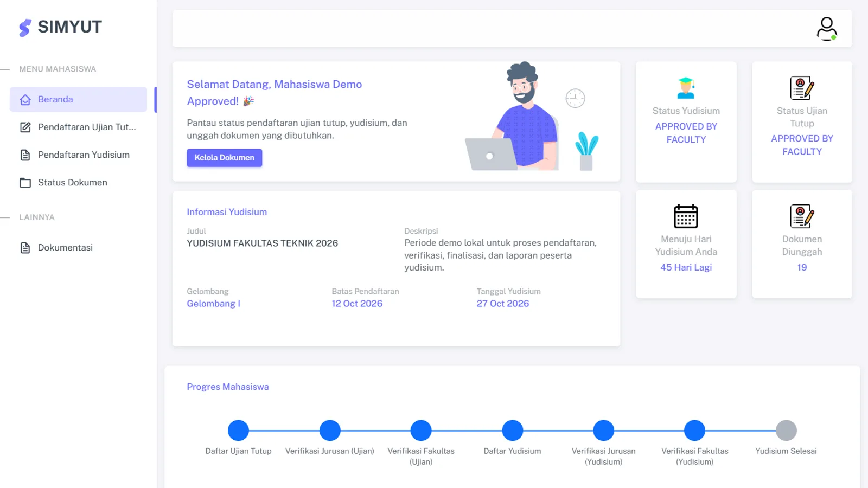Click Verifikasi Fakultas (Ujian) progress circle

(x=421, y=431)
